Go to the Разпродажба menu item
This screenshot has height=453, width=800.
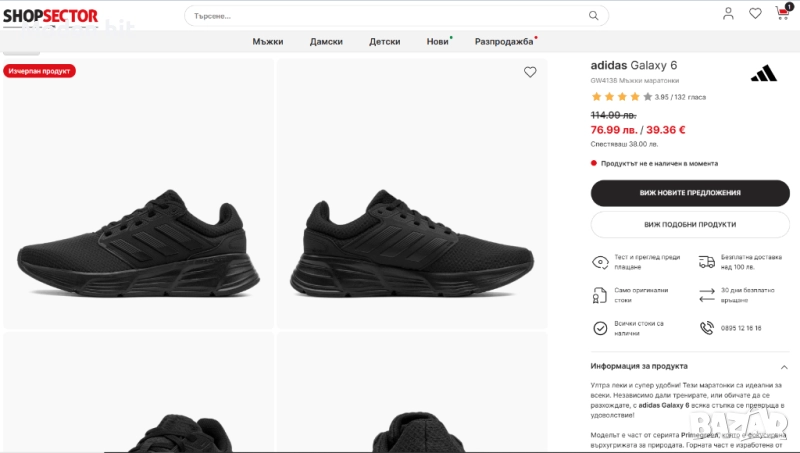pos(503,42)
